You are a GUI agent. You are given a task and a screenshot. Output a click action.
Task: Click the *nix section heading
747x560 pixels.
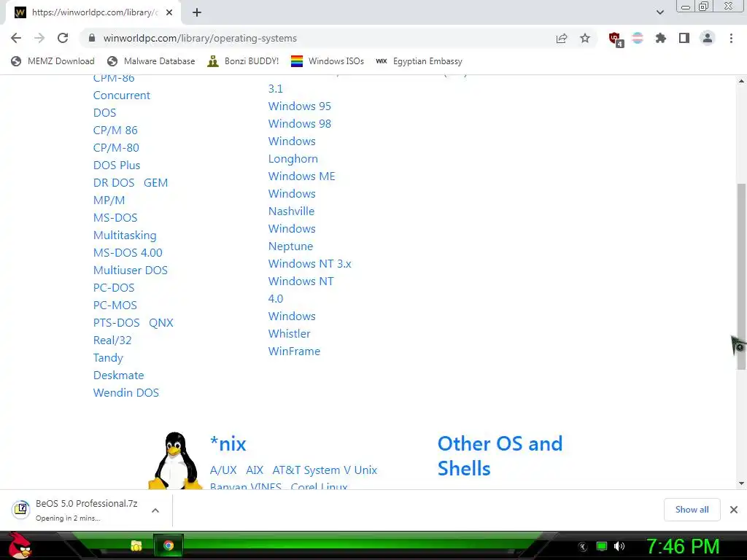228,444
